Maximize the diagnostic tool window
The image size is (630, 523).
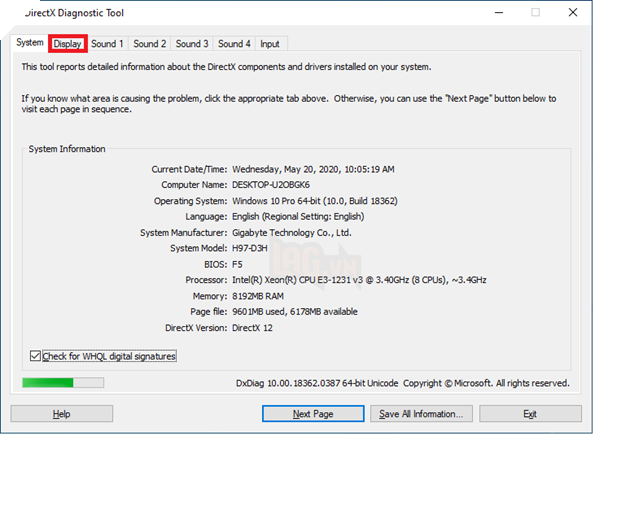535,13
